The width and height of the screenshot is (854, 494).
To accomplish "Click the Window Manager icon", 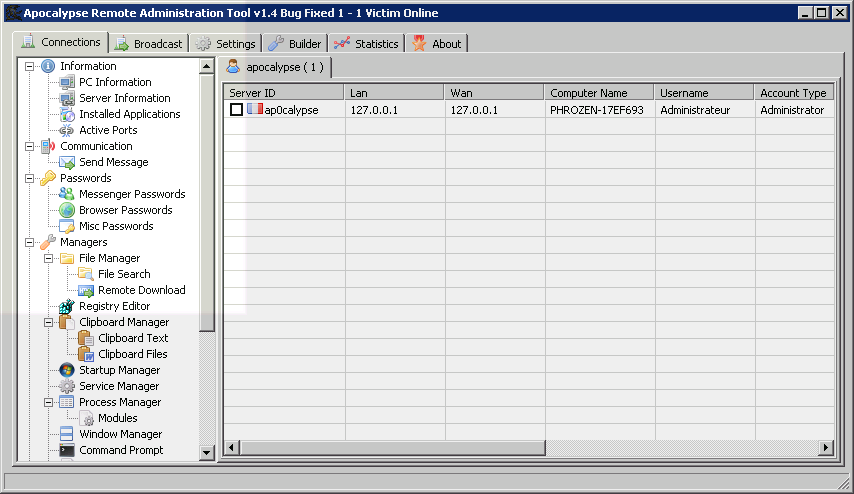I will point(67,434).
